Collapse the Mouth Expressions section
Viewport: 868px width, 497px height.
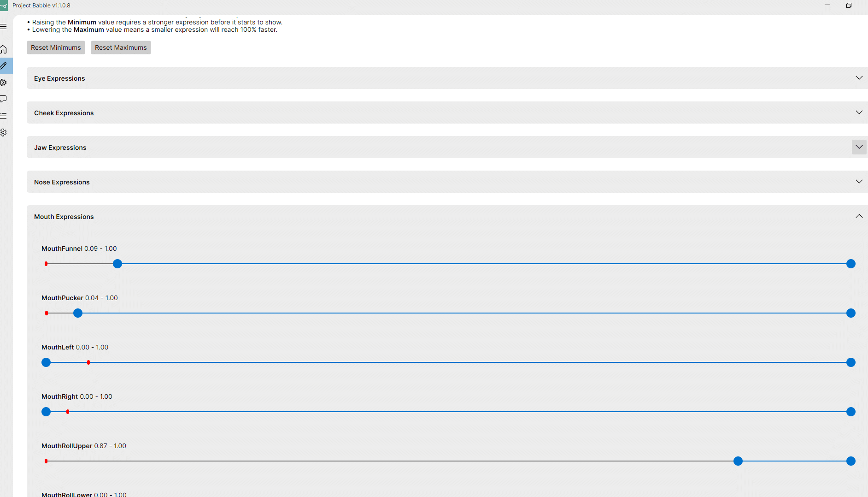point(447,216)
